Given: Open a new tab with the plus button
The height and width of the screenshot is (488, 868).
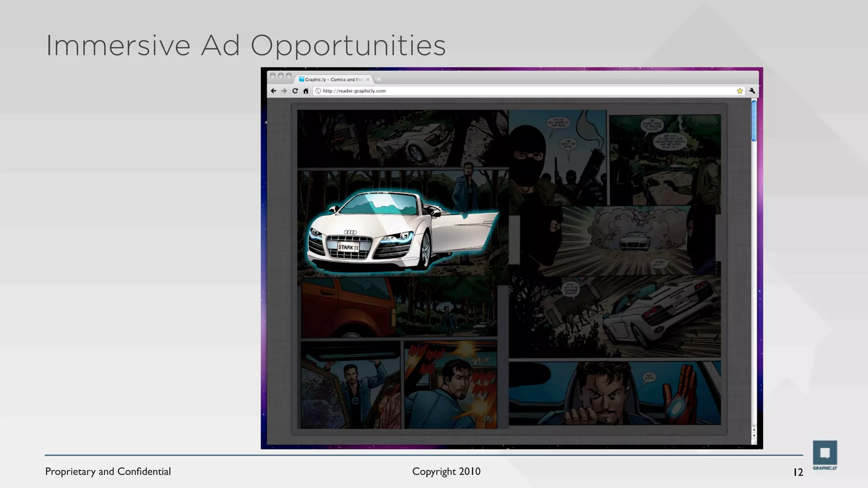Looking at the screenshot, I should 378,79.
